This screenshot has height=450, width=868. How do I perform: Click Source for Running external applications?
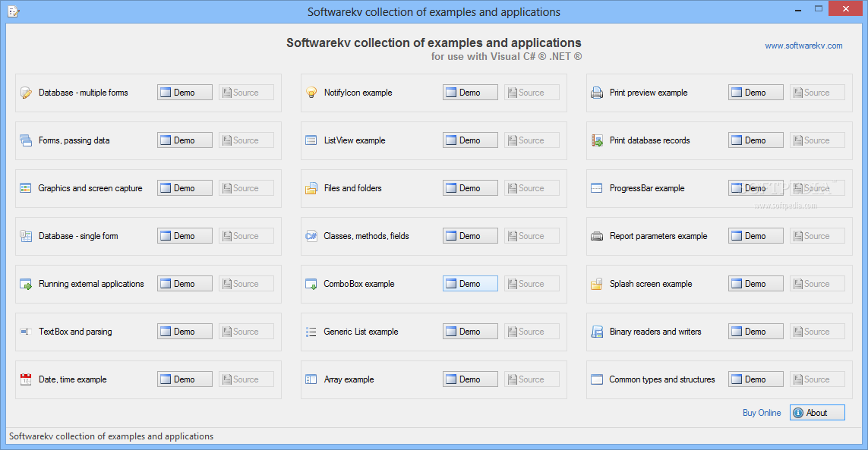coord(246,283)
